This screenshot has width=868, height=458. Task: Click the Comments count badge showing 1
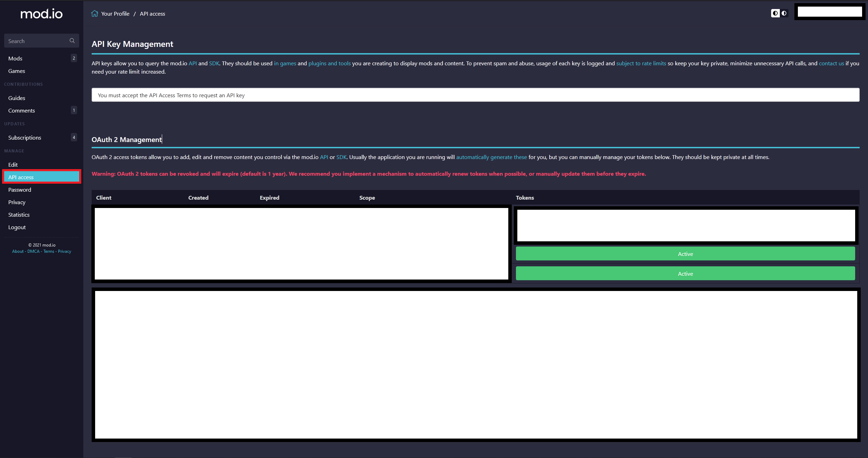point(74,110)
